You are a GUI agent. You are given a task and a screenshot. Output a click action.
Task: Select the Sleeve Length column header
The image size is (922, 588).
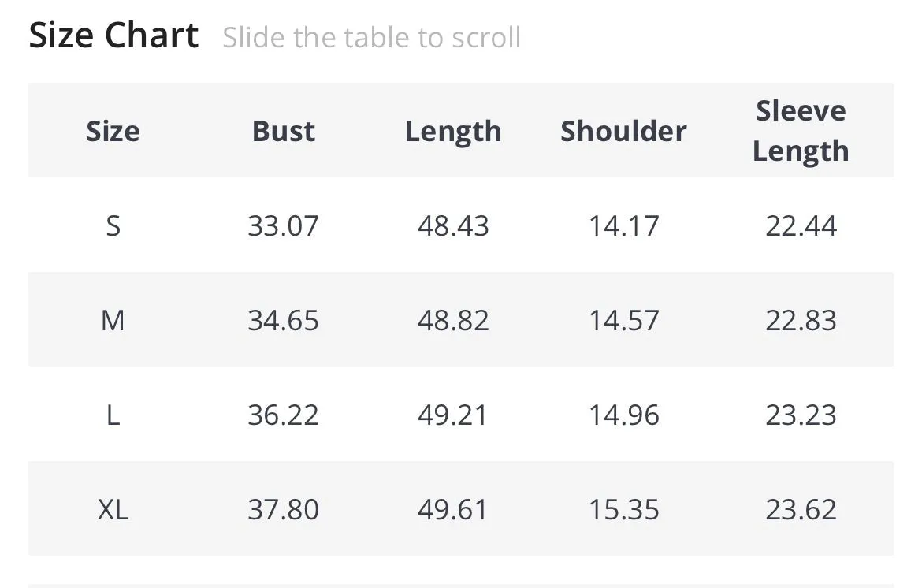pos(801,131)
